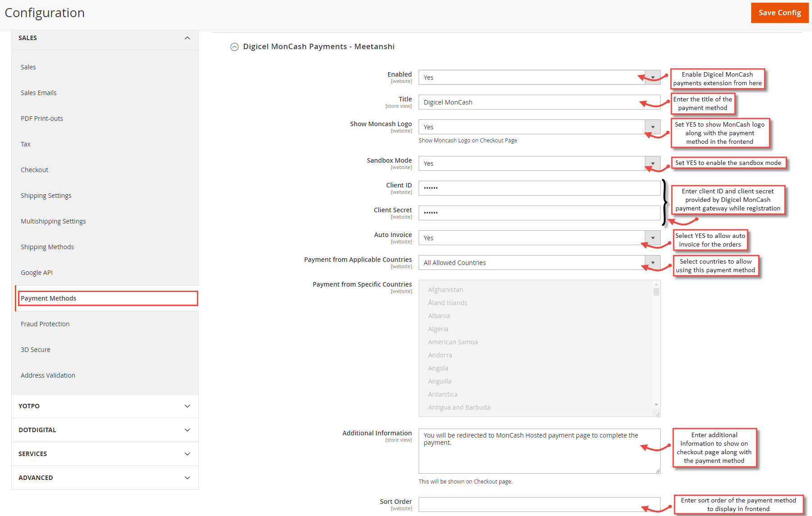Open the Sales menu item
The height and width of the screenshot is (516, 812).
[x=28, y=67]
